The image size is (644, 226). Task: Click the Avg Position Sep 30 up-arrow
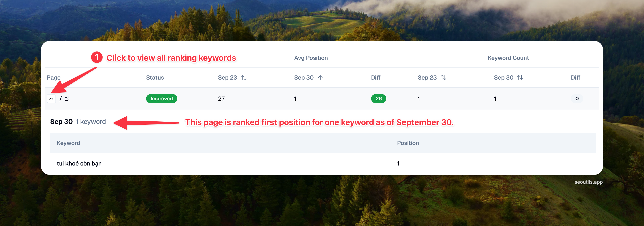320,78
